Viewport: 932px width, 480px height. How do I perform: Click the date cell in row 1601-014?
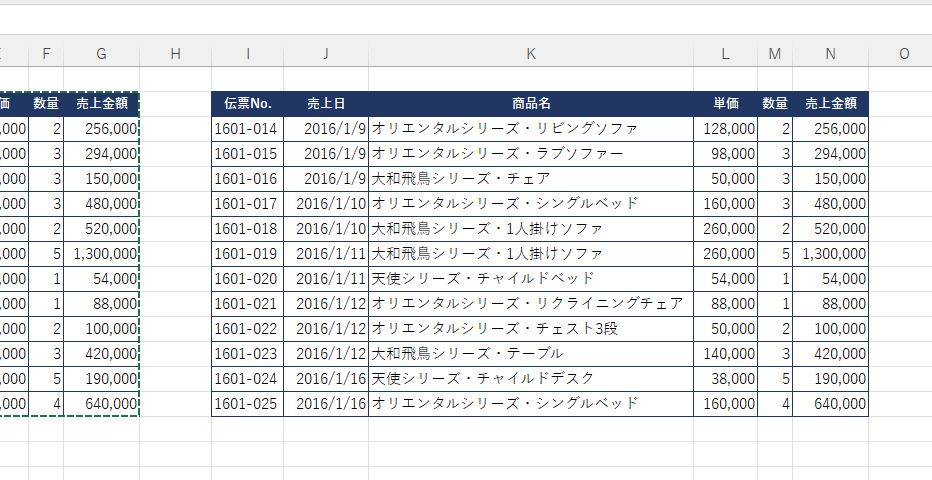326,129
